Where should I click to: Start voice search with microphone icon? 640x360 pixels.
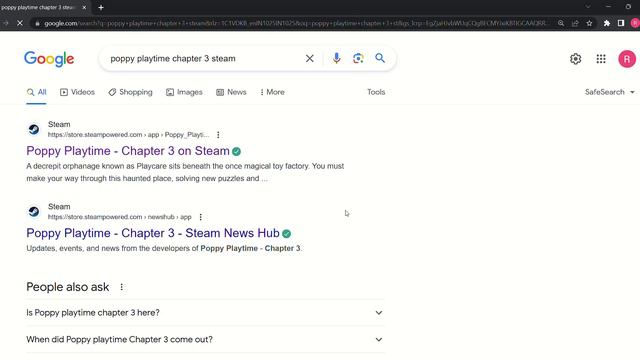336,58
